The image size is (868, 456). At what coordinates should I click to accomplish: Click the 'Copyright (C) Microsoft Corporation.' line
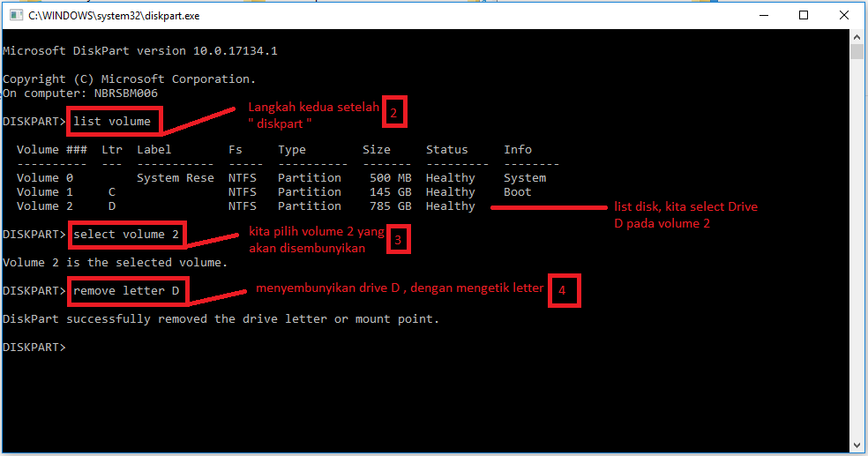[x=130, y=79]
